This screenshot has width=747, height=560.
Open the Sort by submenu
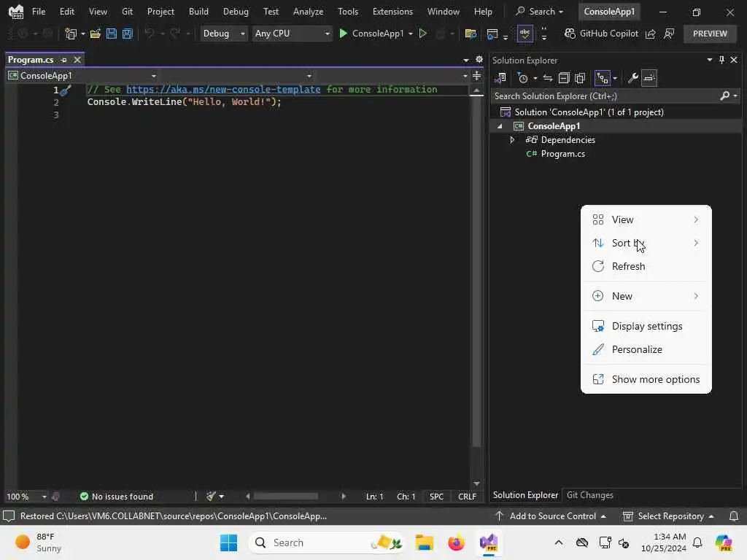pos(646,243)
